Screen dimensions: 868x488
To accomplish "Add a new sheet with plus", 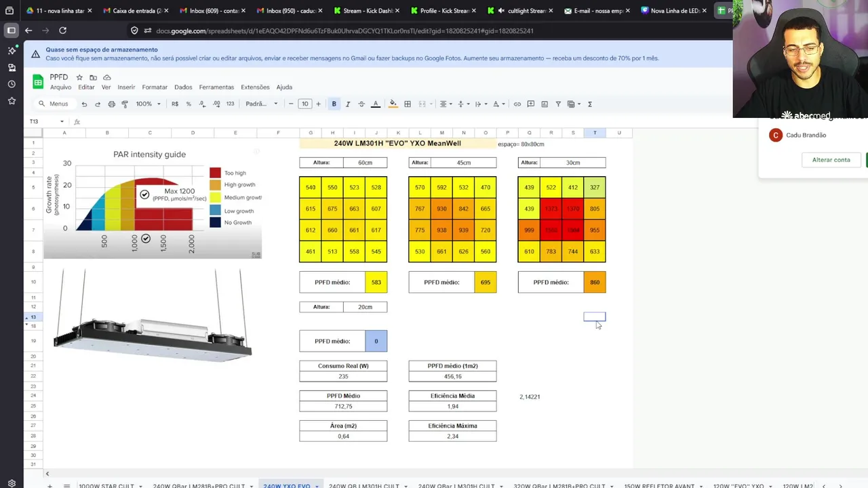I will coord(50,486).
